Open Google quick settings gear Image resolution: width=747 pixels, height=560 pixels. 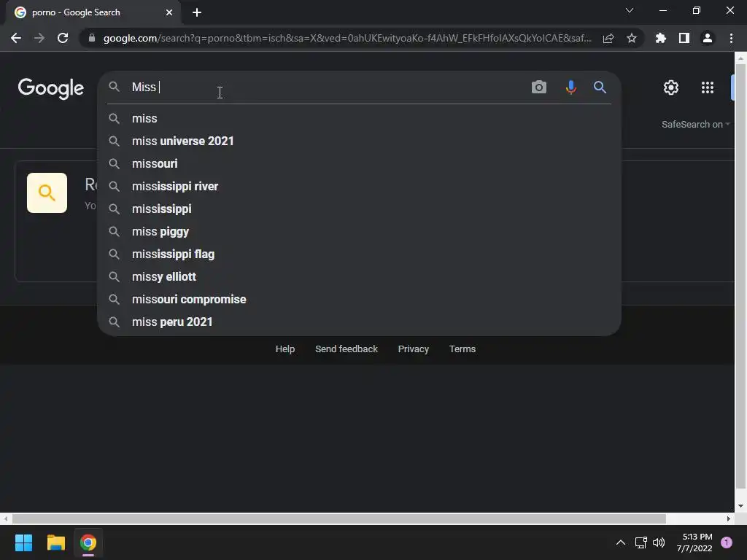point(671,87)
